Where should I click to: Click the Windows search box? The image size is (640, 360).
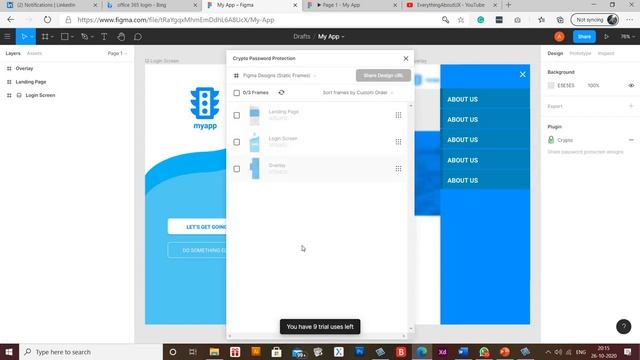(x=91, y=352)
